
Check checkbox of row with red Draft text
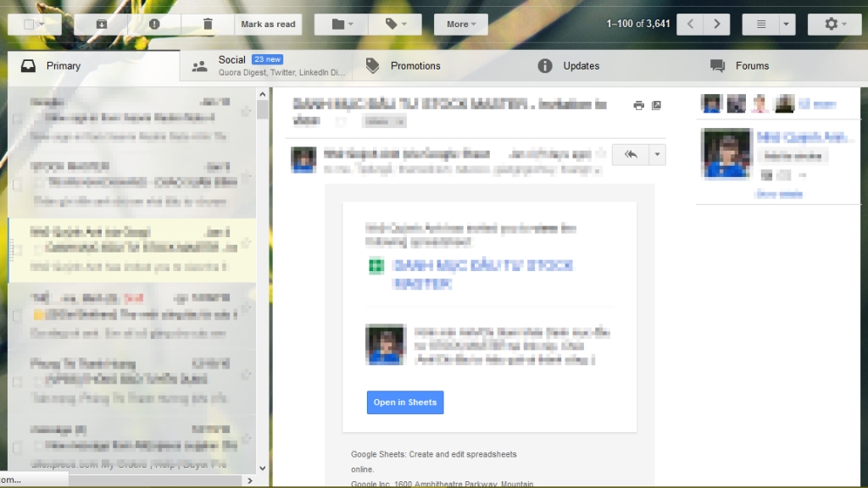[17, 316]
